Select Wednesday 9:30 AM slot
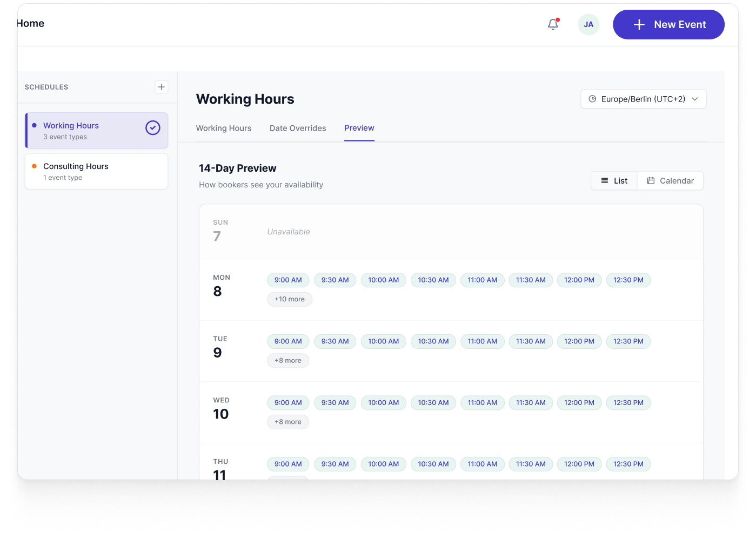756x540 pixels. coord(335,403)
